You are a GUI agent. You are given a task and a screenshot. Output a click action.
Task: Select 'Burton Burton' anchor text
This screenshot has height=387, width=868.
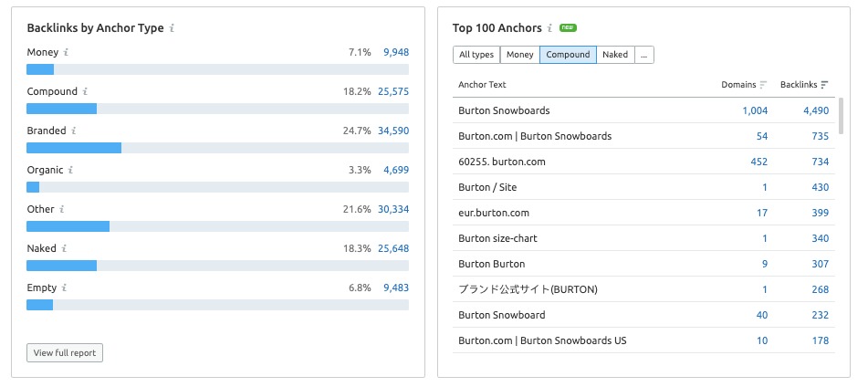(492, 264)
